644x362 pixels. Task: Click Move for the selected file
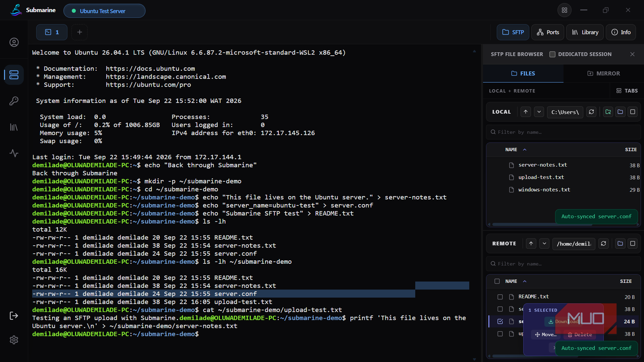(x=545, y=335)
